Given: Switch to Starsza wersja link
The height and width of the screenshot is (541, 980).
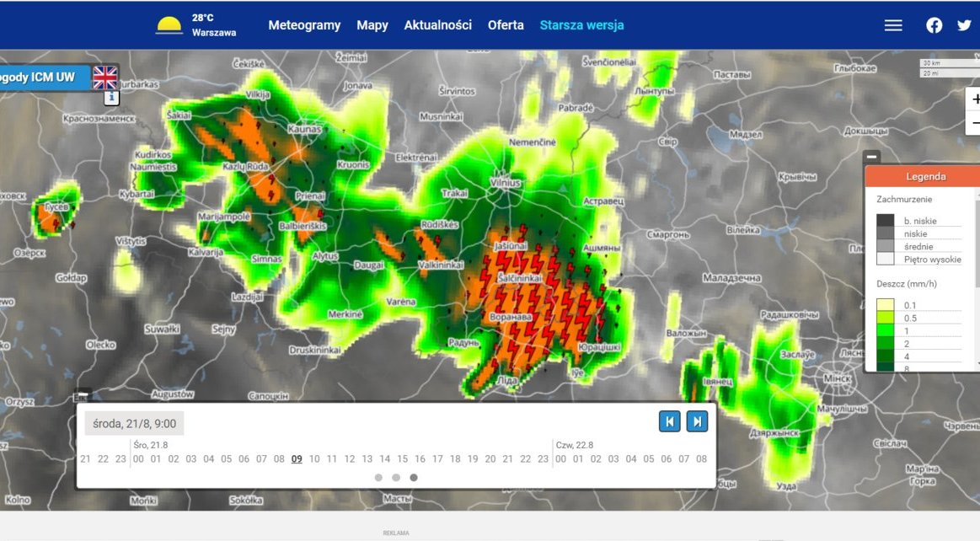Looking at the screenshot, I should (582, 25).
